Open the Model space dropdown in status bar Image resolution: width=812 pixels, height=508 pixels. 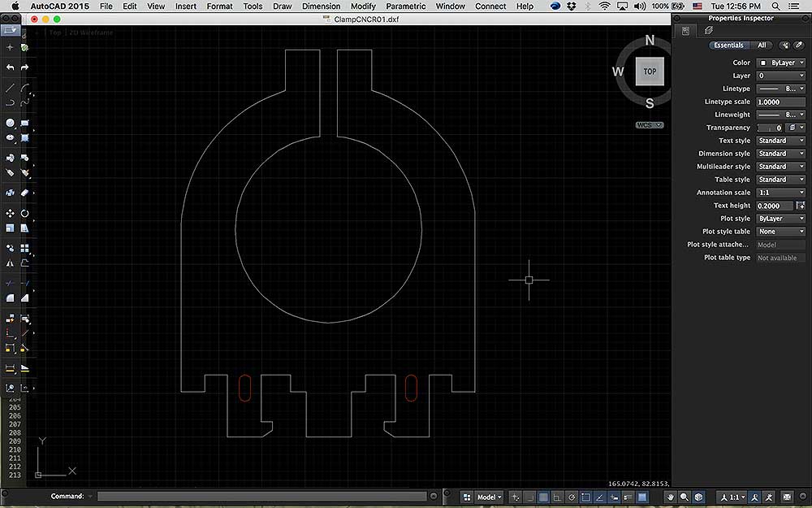[490, 497]
